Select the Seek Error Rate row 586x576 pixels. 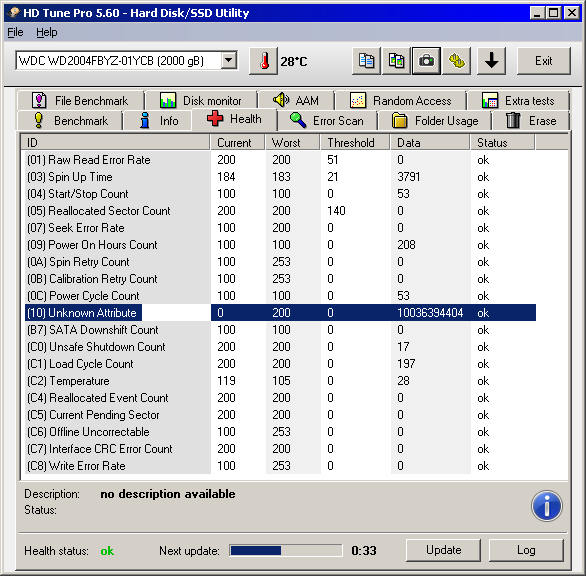tap(280, 228)
